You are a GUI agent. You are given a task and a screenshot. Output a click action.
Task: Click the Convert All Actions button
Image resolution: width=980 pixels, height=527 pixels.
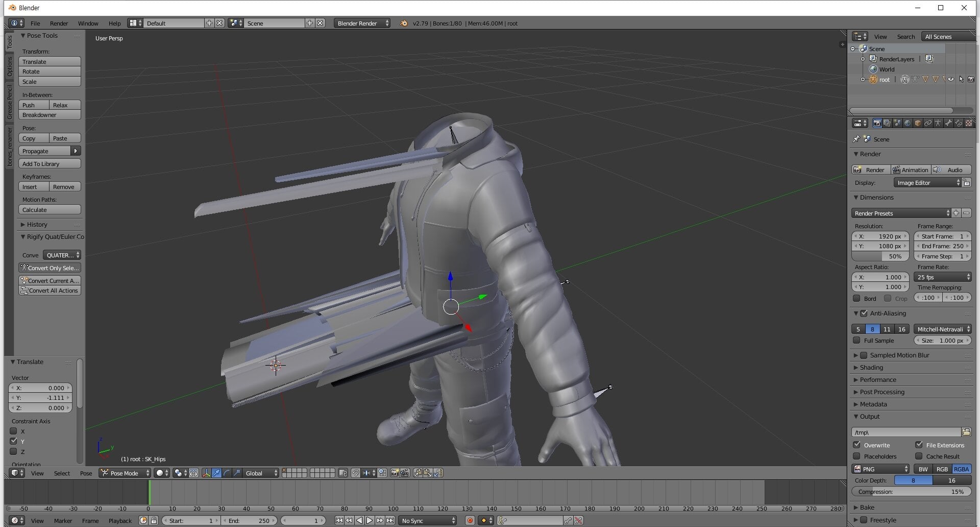(x=50, y=291)
